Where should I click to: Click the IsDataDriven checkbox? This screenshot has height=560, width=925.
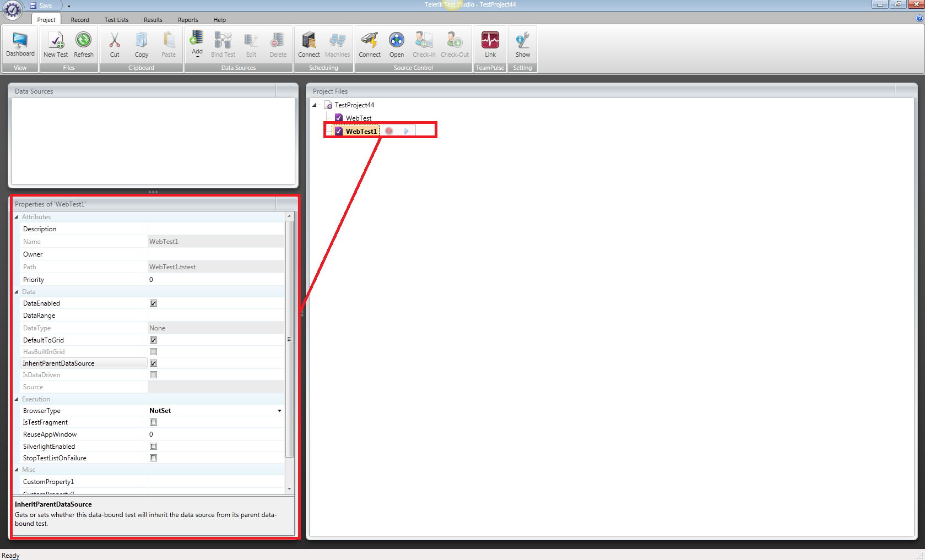click(x=153, y=375)
